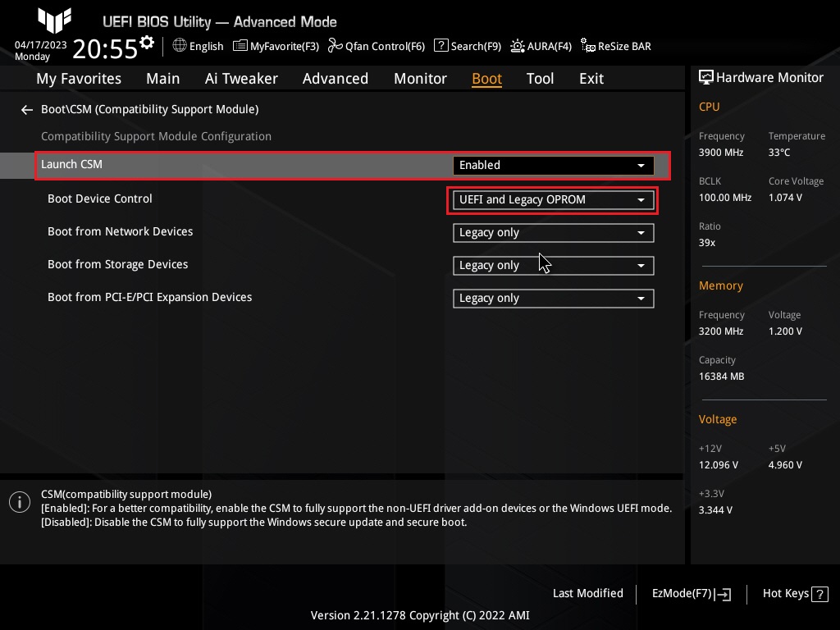Select Boot from PCI-E/PCI Expansion Devices label

point(149,297)
